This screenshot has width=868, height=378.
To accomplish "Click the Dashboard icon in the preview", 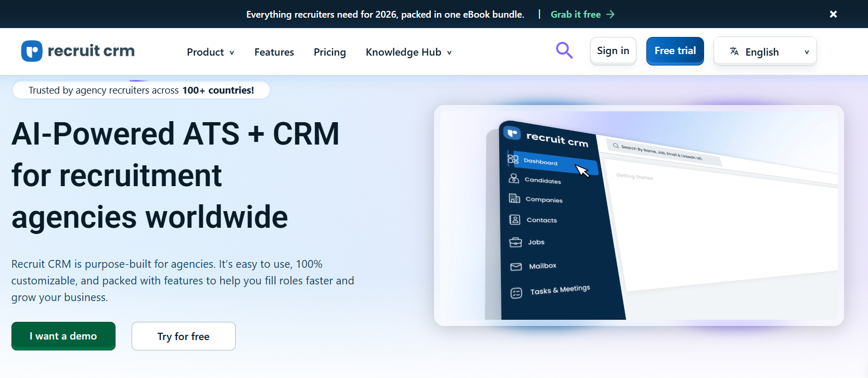I will point(513,159).
